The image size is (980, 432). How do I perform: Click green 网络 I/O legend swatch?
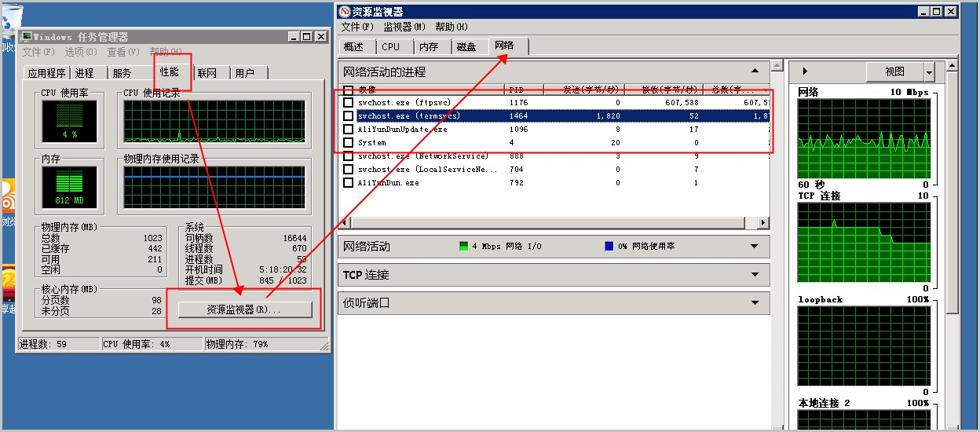[464, 246]
